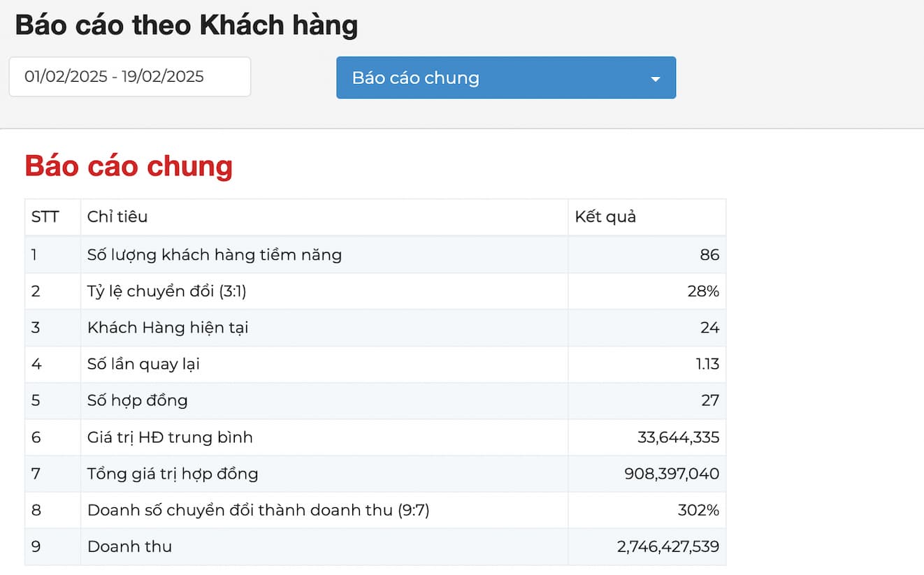Click the Doanh thu row label
This screenshot has width=924, height=575.
coord(129,546)
